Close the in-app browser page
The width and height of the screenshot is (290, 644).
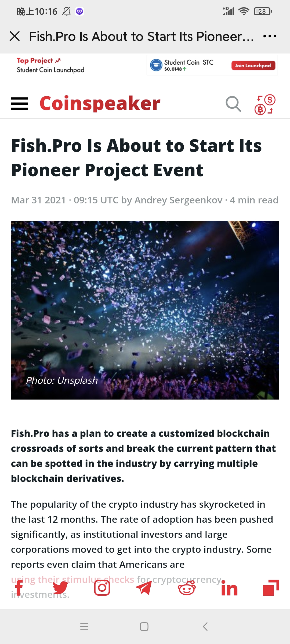[15, 36]
